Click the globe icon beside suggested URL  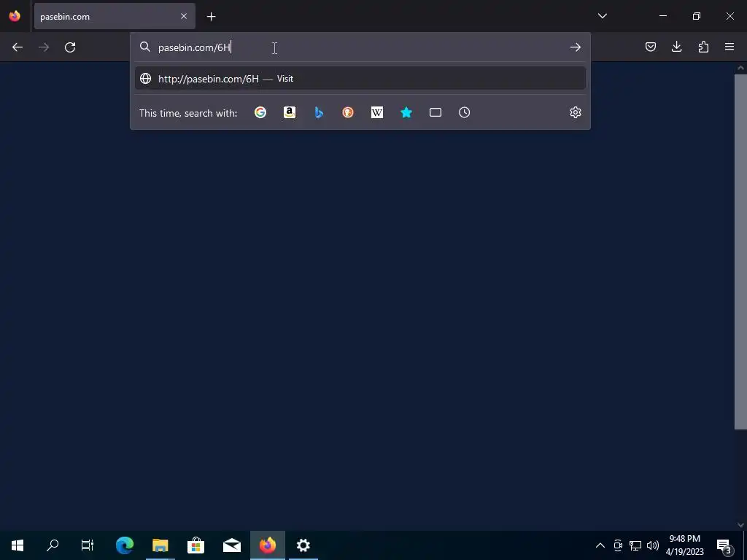(x=146, y=79)
